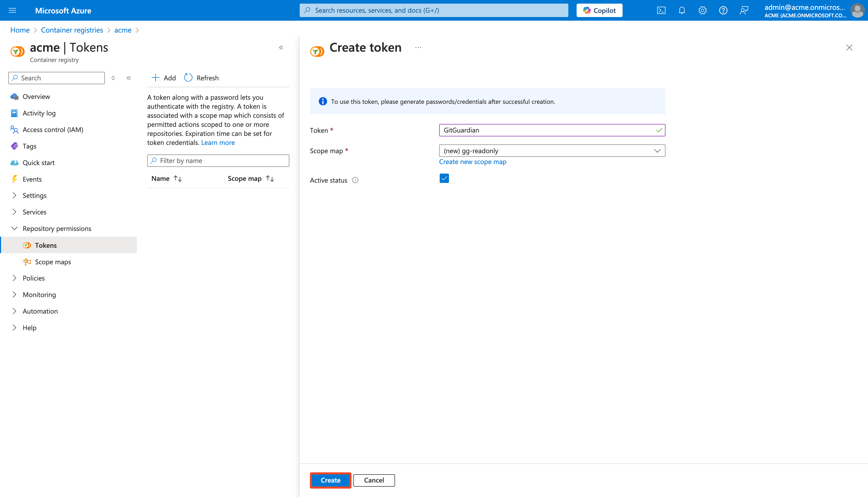Click the Microsoft Azure logo text
This screenshot has height=497, width=868.
click(63, 11)
